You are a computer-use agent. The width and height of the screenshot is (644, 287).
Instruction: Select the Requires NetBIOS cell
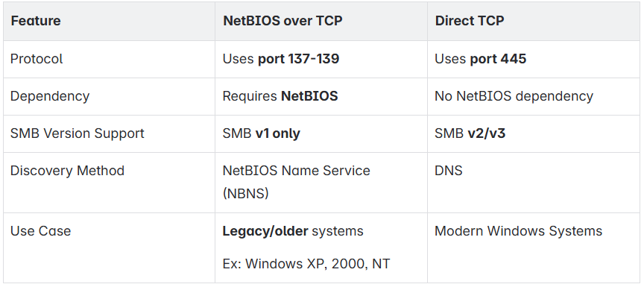(280, 96)
